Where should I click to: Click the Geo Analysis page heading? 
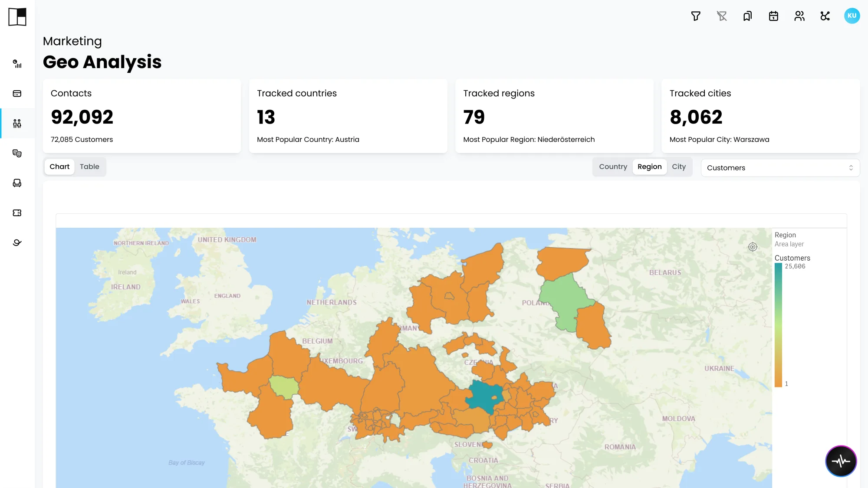point(102,62)
